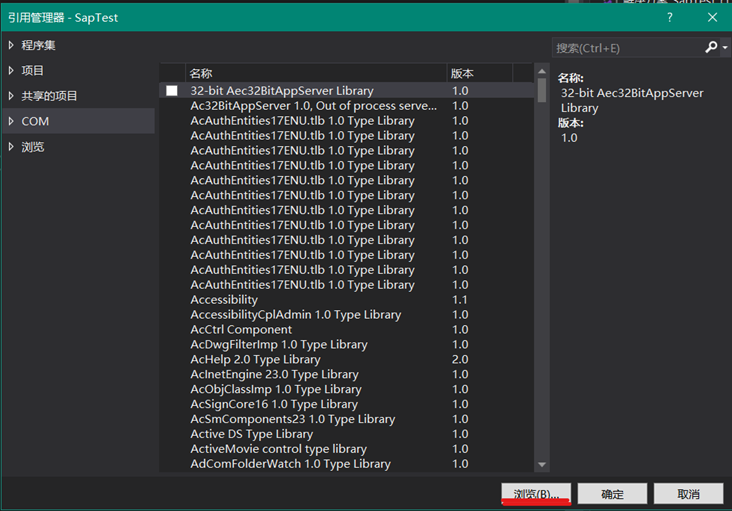Cancel the dialog with 取消
The width and height of the screenshot is (732, 511).
[688, 494]
